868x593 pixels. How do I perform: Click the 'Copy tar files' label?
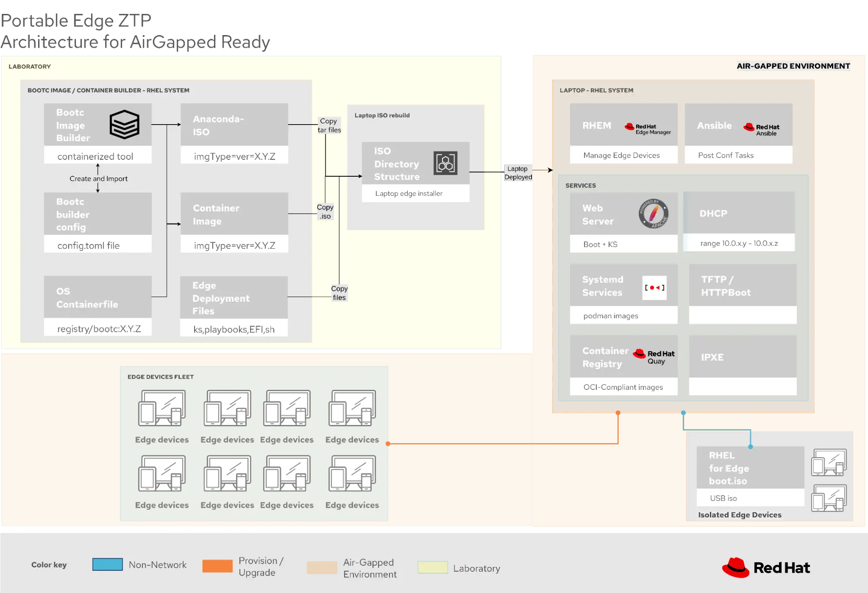pos(329,125)
